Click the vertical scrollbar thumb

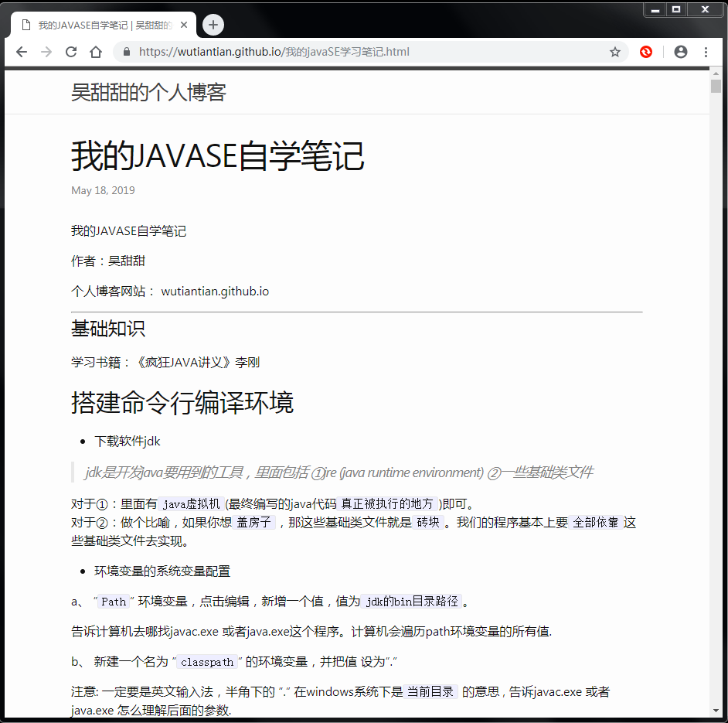[716, 86]
